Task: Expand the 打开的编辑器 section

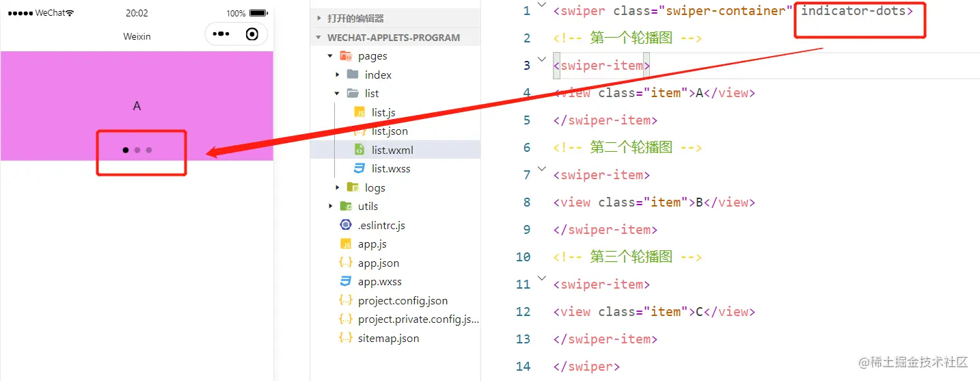Action: 319,18
